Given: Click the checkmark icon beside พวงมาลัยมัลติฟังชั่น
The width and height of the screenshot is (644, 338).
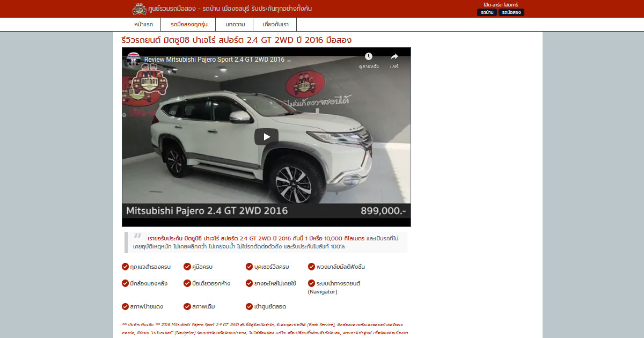Looking at the screenshot, I should pos(311,267).
